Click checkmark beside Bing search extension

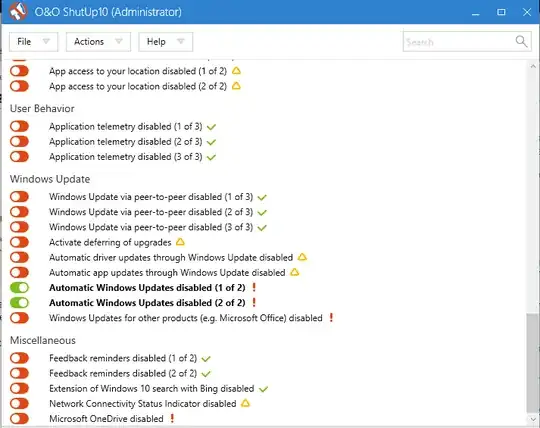(263, 389)
